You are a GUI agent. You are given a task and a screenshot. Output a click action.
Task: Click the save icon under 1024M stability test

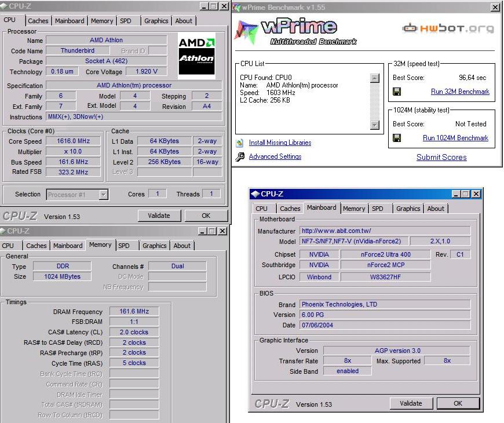397,138
